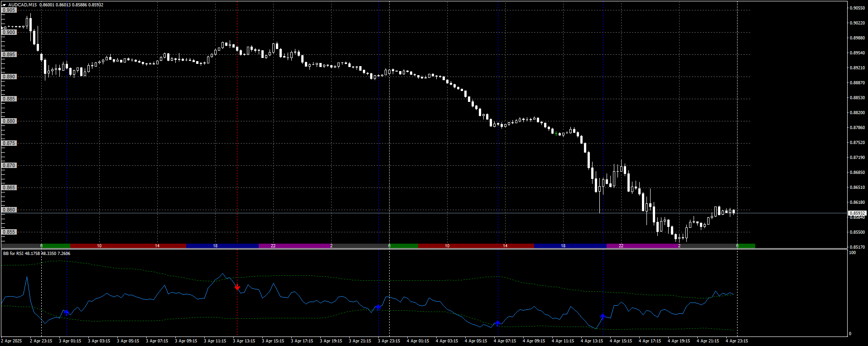Select the 0.890 price level label
Image resolution: width=868 pixels, height=346 pixels.
pos(9,77)
